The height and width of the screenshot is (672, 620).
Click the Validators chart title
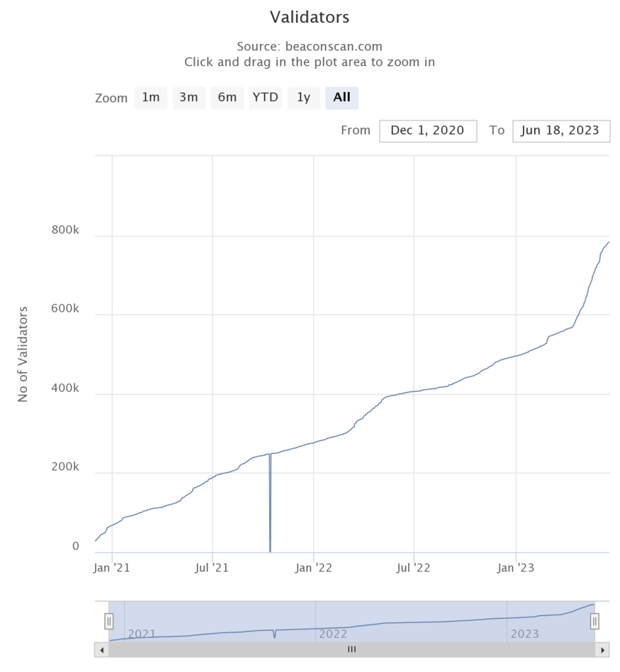coord(309,17)
